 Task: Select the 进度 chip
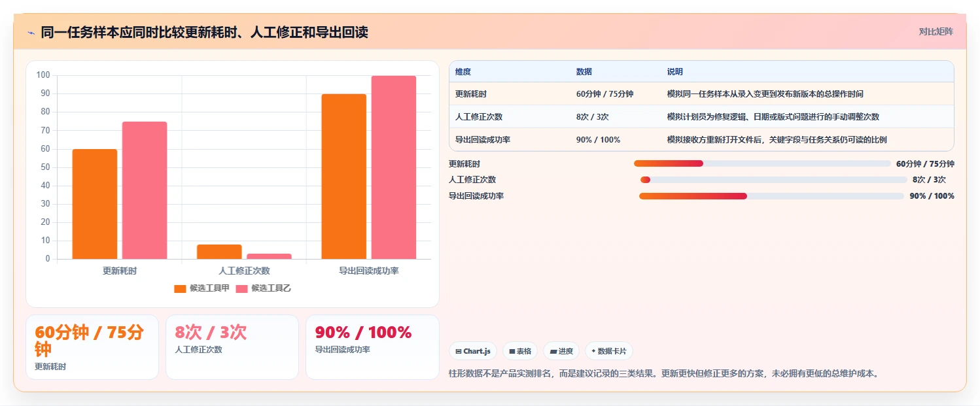click(561, 351)
